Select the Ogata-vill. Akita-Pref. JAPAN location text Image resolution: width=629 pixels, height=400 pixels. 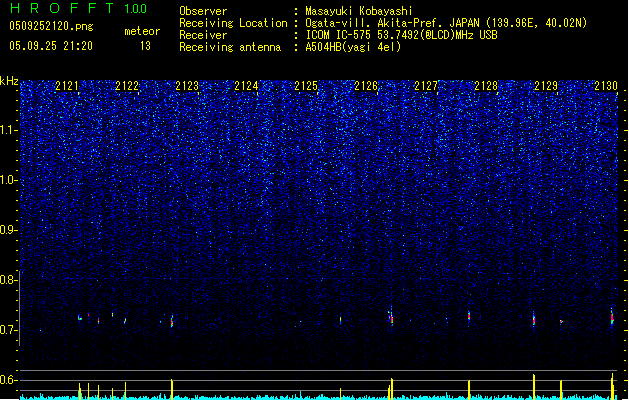click(446, 23)
